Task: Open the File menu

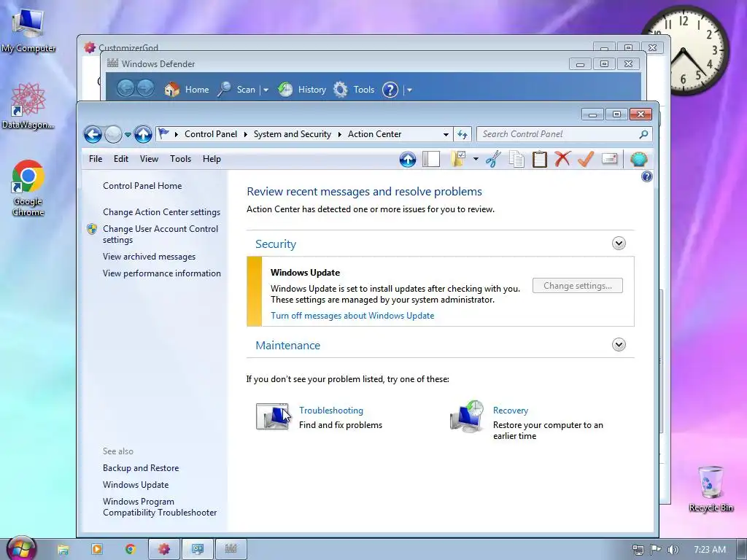Action: pyautogui.click(x=96, y=159)
